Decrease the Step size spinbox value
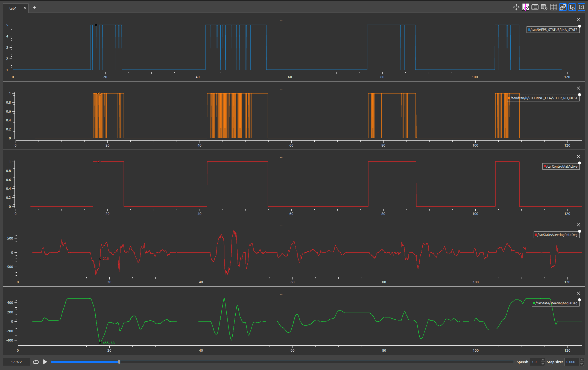 [x=582, y=364]
